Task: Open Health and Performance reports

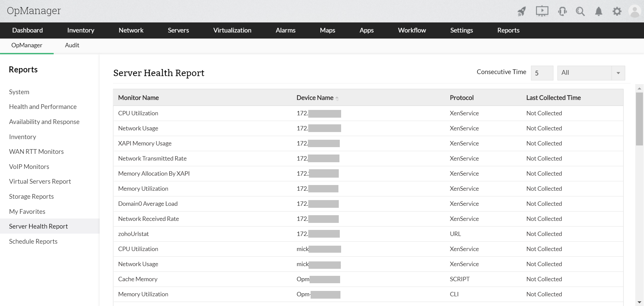Action: [43, 107]
